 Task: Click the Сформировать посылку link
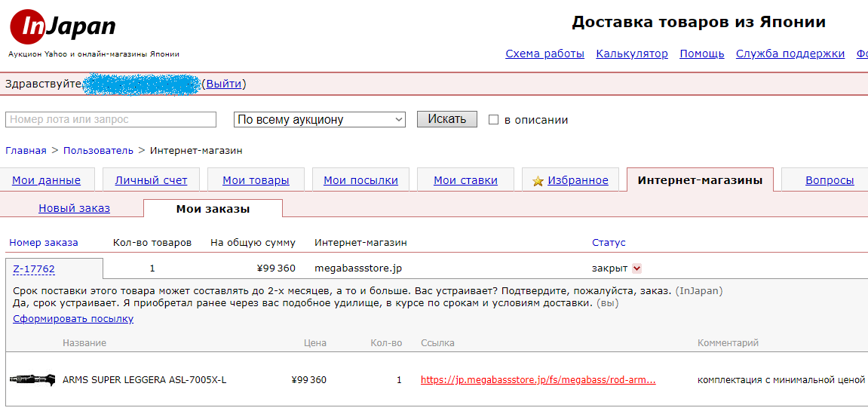point(73,318)
